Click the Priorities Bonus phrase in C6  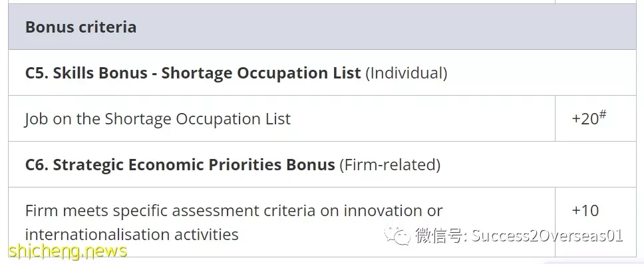pos(272,165)
